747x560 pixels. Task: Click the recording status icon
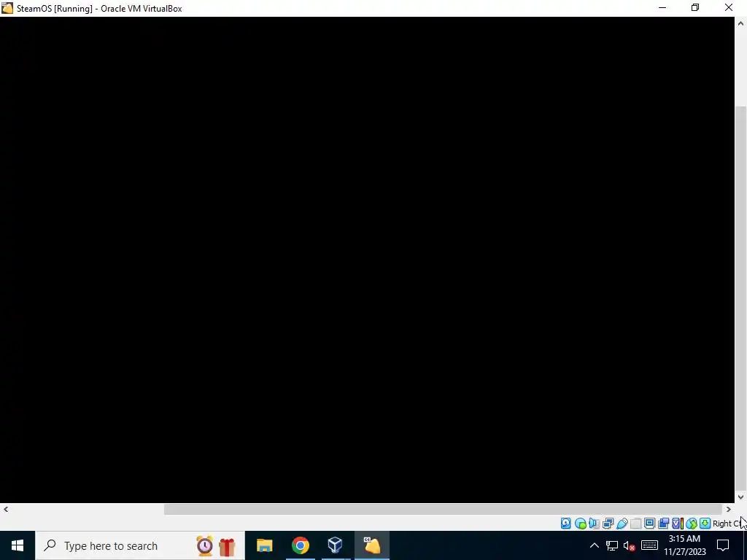click(x=664, y=524)
